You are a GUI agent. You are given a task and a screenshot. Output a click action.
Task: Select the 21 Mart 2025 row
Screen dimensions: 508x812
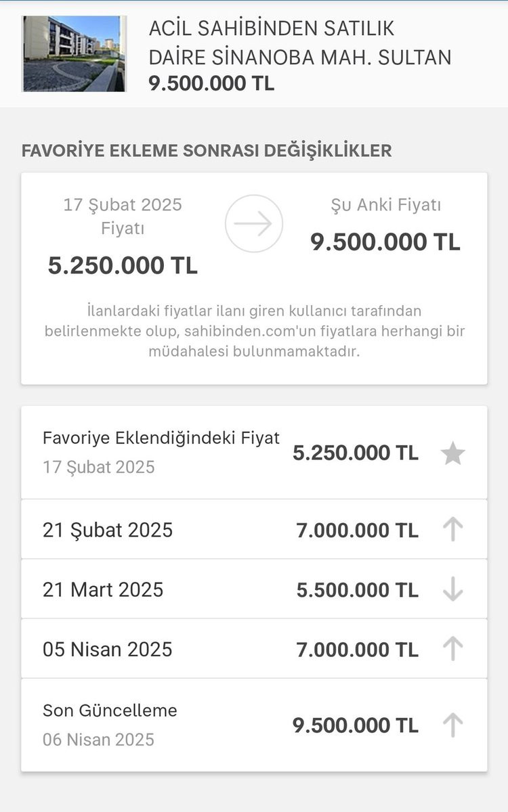coord(254,589)
